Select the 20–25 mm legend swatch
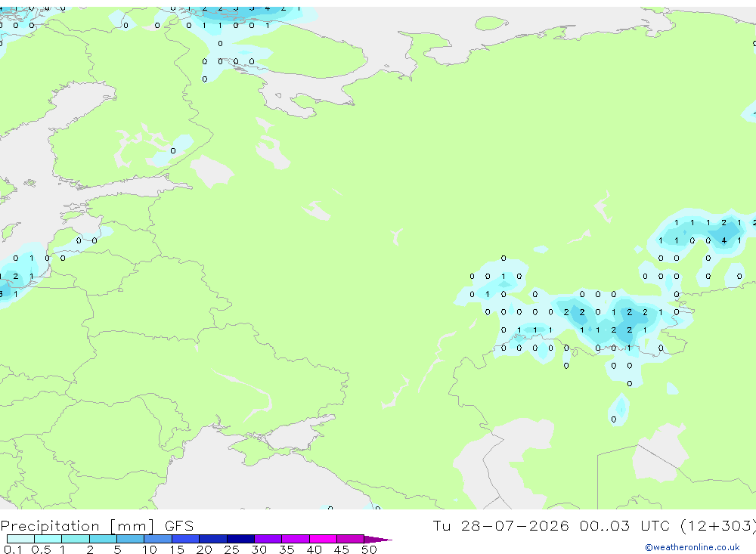756x554 pixels. [x=213, y=539]
